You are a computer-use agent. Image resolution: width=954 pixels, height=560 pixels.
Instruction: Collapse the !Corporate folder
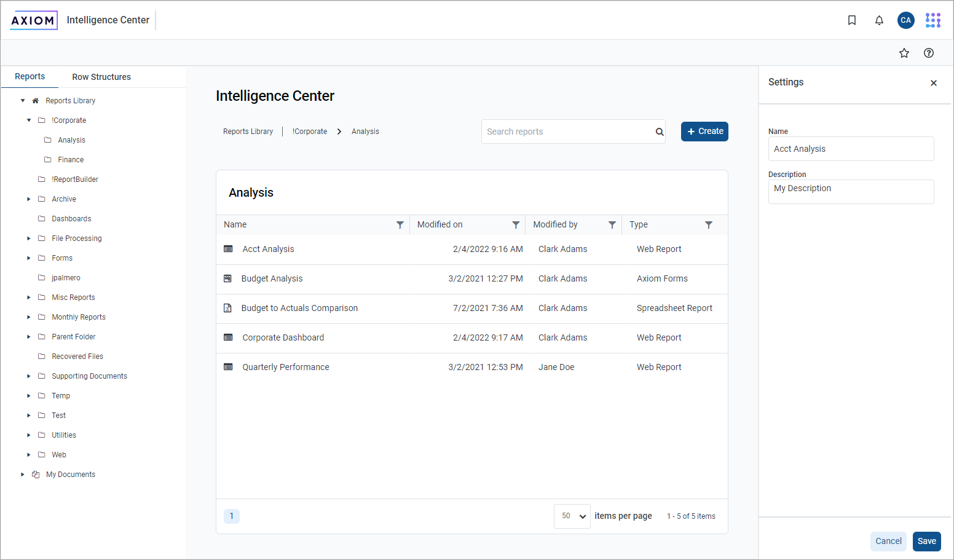tap(29, 120)
